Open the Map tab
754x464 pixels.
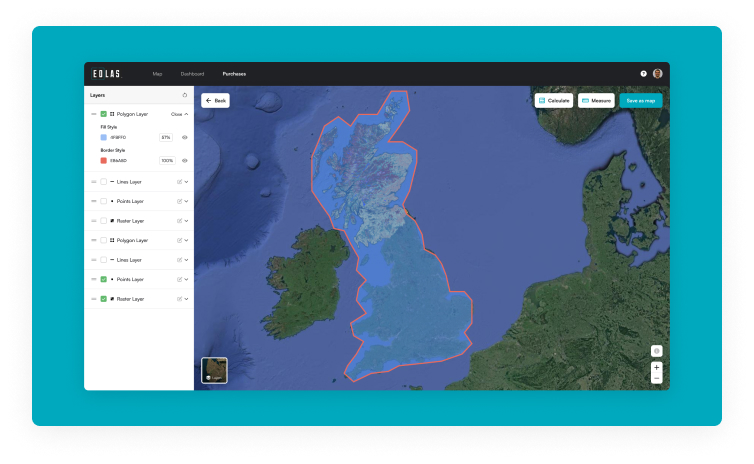[x=157, y=74]
